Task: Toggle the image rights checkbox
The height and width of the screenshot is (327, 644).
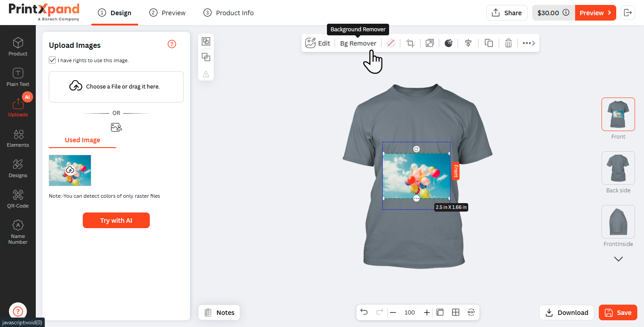Action: [x=52, y=60]
